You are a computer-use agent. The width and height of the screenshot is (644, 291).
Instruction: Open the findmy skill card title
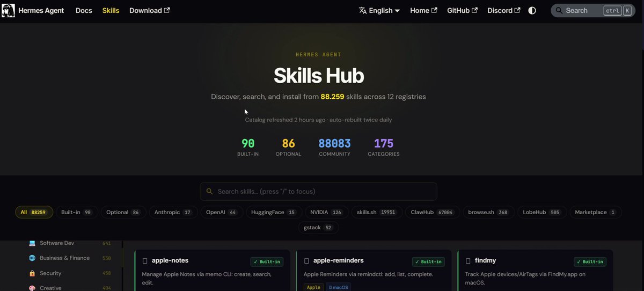click(485, 260)
